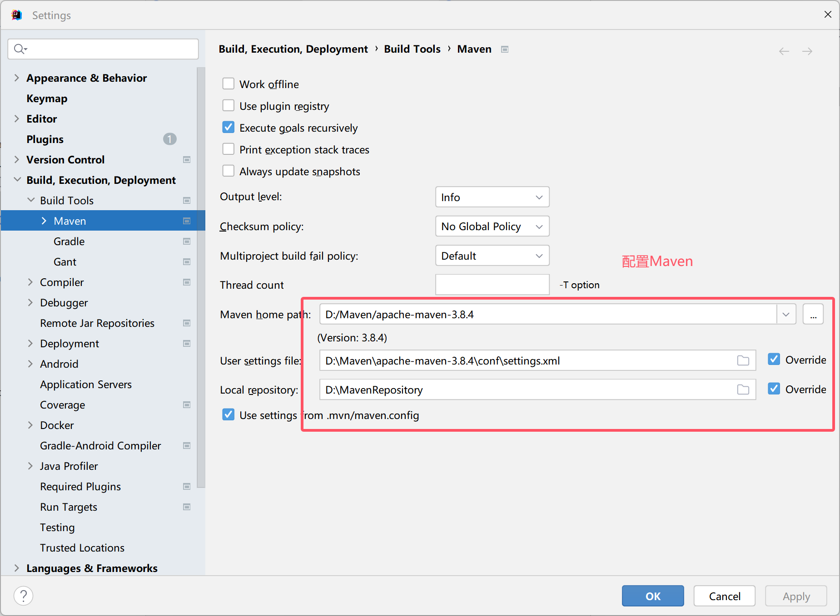Open Multiproject build fail policy dropdown

(492, 256)
